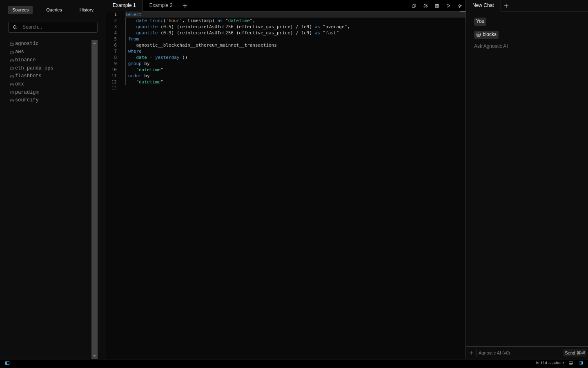588x368 pixels.
Task: Select the New Chat tab
Action: [483, 5]
